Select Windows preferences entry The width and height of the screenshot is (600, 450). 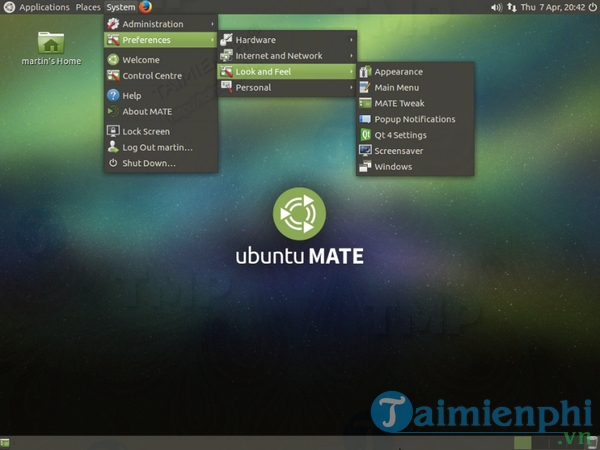tap(415, 166)
